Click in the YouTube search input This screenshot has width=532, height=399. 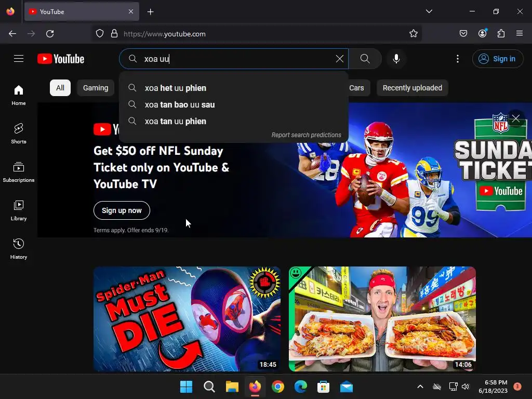[234, 59]
